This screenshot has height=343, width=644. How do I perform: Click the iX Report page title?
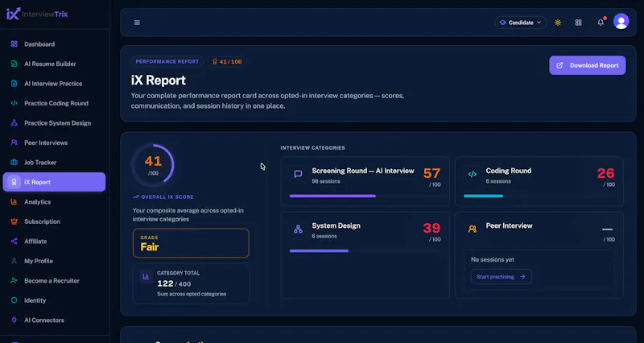click(158, 80)
